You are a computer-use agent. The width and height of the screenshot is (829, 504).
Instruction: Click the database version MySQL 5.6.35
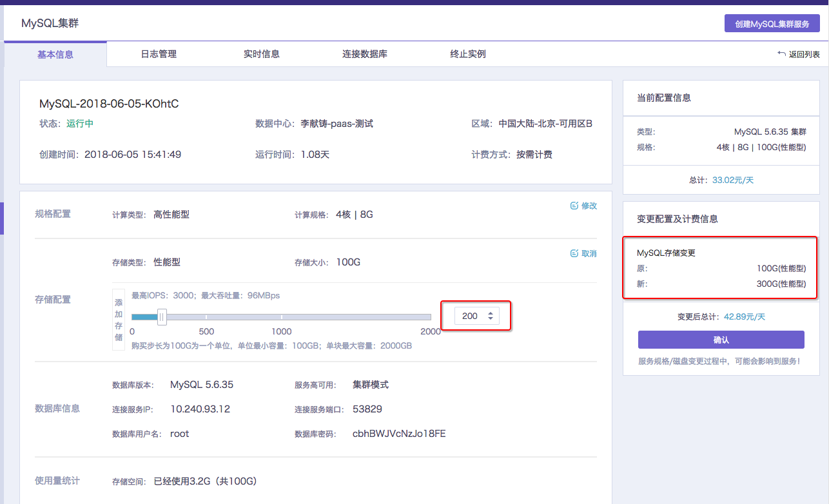pos(202,385)
